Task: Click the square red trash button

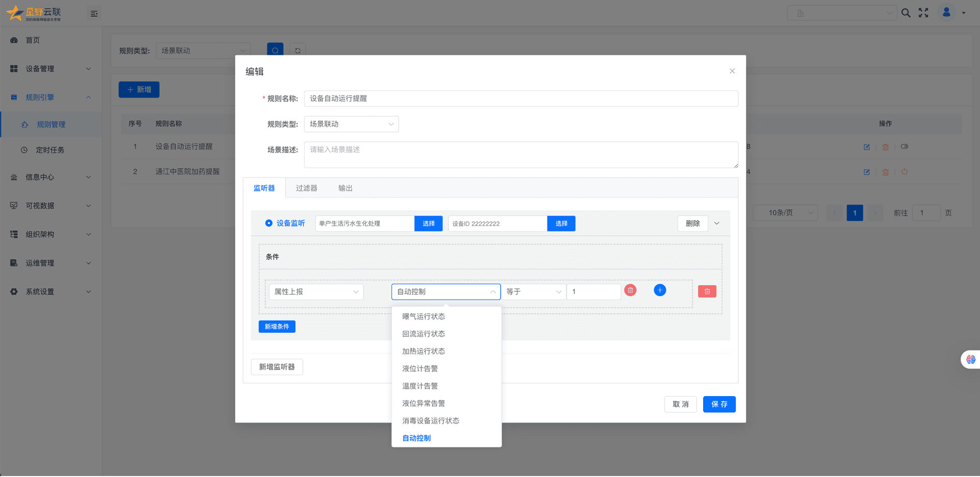Action: 707,292
